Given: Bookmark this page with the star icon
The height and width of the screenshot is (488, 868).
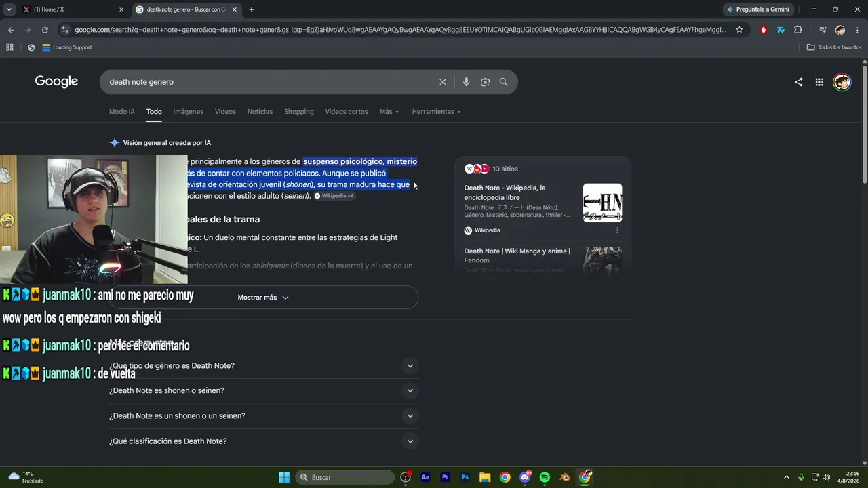Looking at the screenshot, I should pos(739,30).
